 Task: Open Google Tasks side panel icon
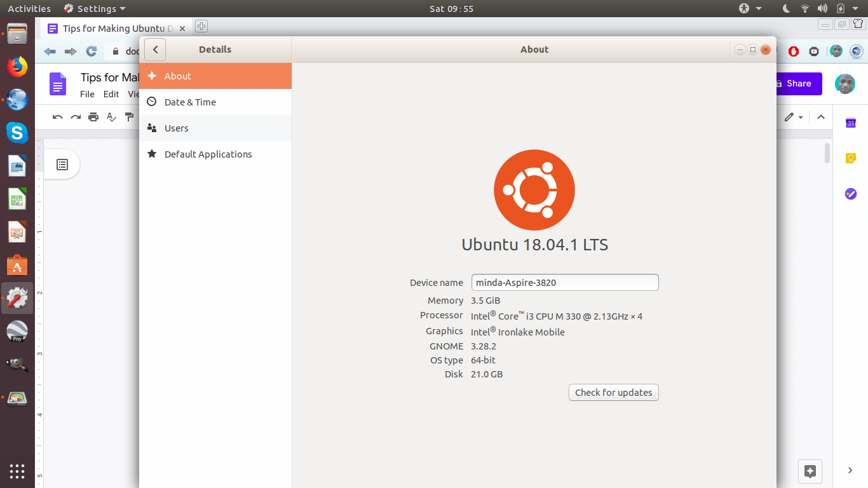click(851, 194)
